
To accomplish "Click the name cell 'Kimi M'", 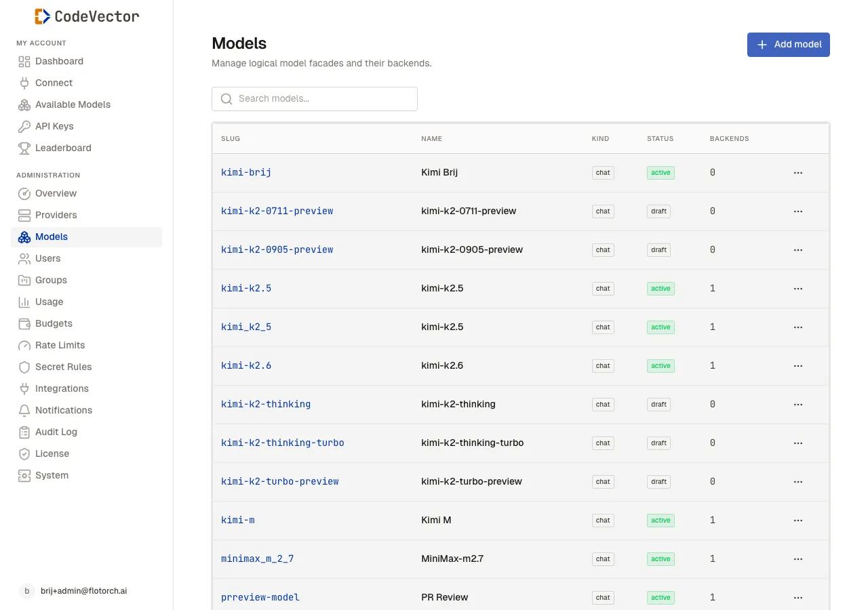I will click(436, 521).
